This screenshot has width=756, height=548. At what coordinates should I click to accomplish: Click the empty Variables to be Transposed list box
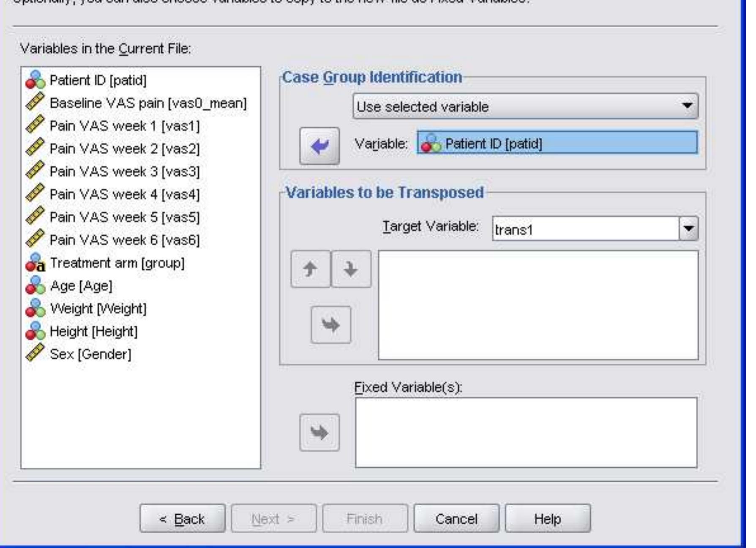538,305
